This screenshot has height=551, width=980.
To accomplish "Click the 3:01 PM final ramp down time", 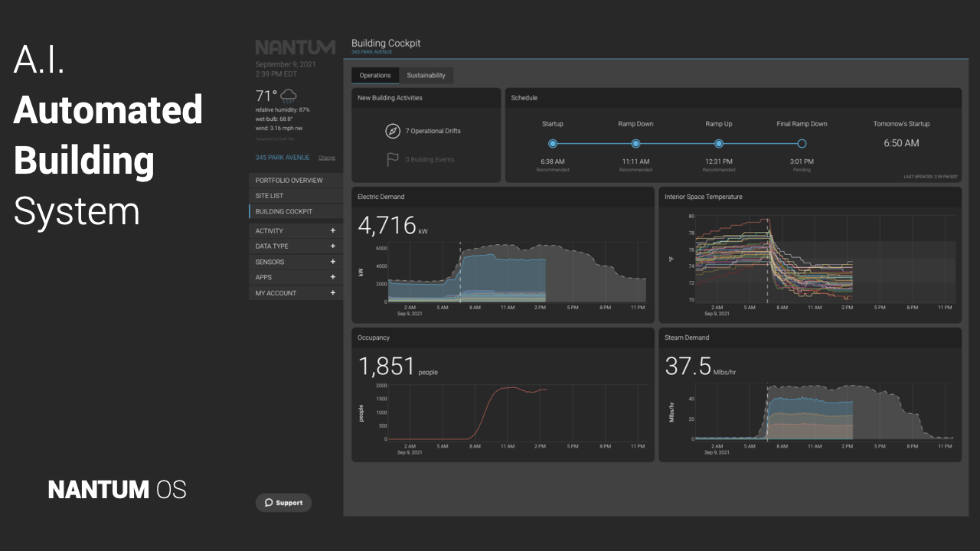I will tap(802, 161).
